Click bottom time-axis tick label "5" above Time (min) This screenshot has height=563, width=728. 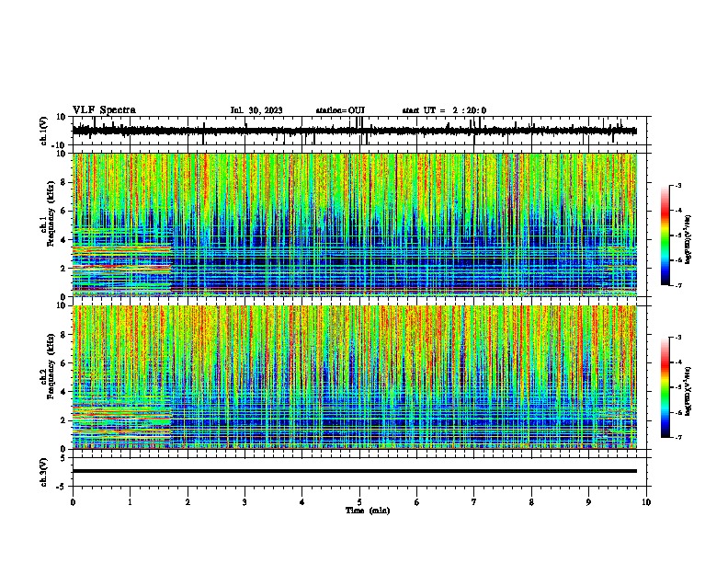point(359,502)
